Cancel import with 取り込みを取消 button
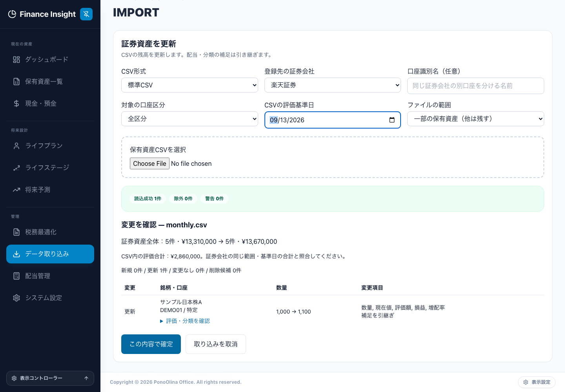 216,344
